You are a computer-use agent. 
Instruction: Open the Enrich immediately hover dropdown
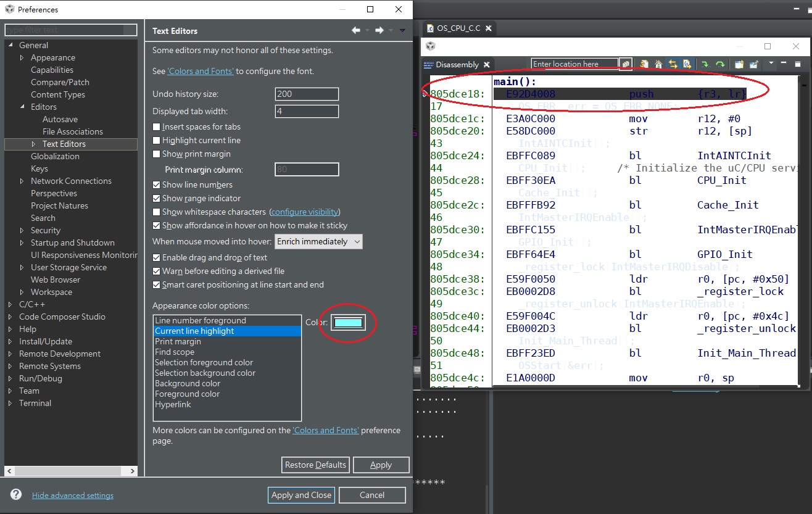tap(318, 241)
